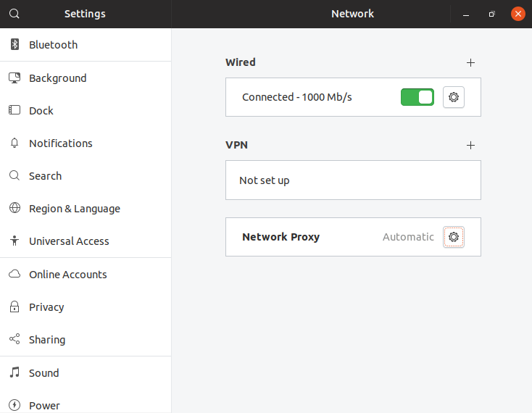Screen dimensions: 532x413
Task: Open Universal Access settings
Action: click(86, 241)
